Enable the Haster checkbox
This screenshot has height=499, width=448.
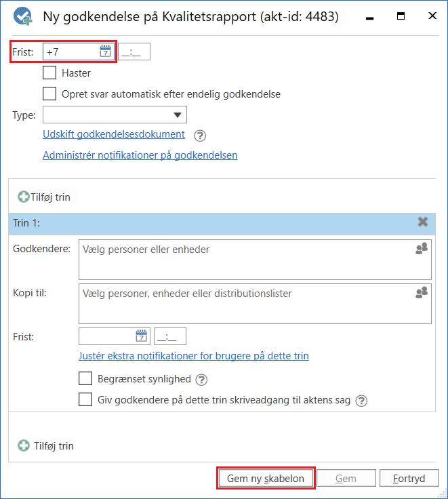click(49, 73)
